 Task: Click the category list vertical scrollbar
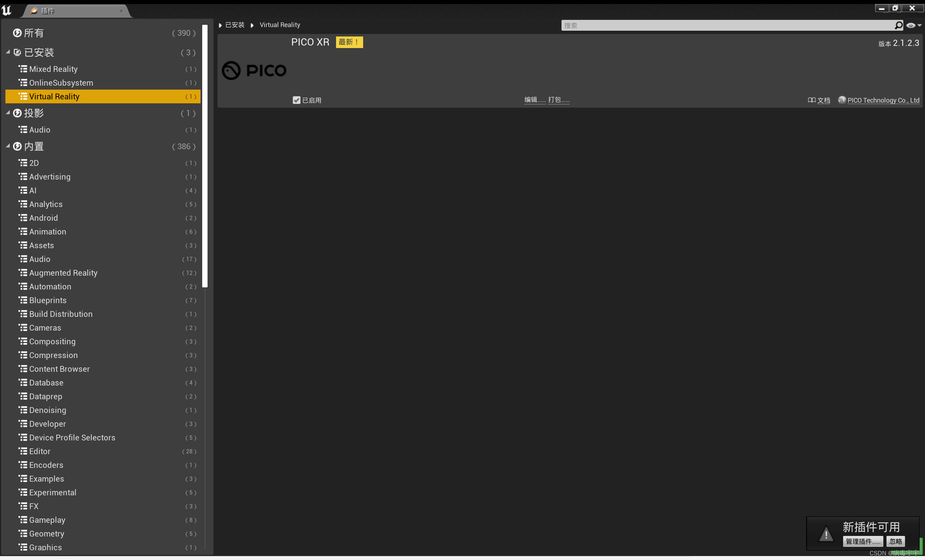(x=205, y=156)
